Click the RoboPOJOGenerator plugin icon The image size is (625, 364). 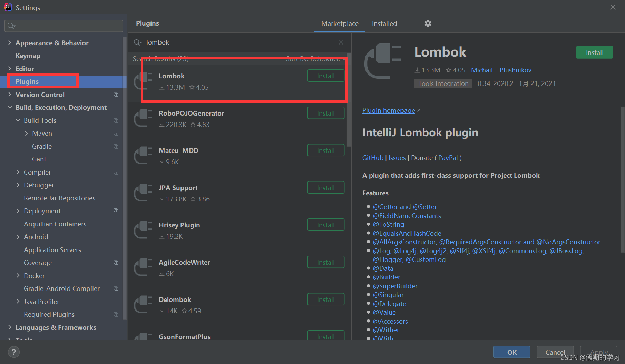(143, 119)
